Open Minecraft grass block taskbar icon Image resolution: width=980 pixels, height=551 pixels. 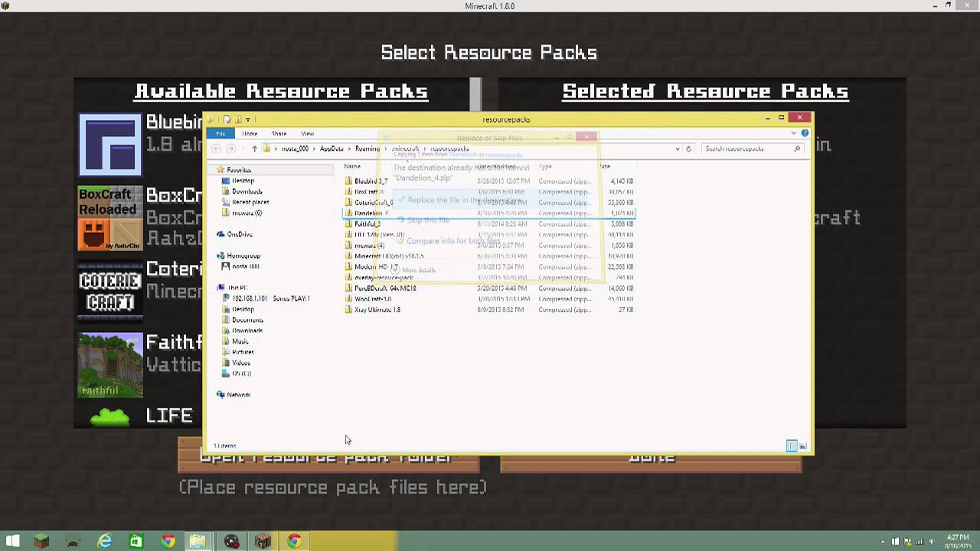pyautogui.click(x=41, y=542)
